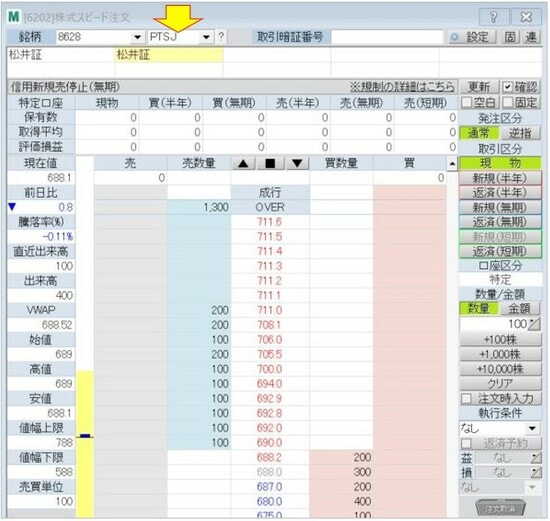Move price ladder up with up-triangle button

pos(243,163)
